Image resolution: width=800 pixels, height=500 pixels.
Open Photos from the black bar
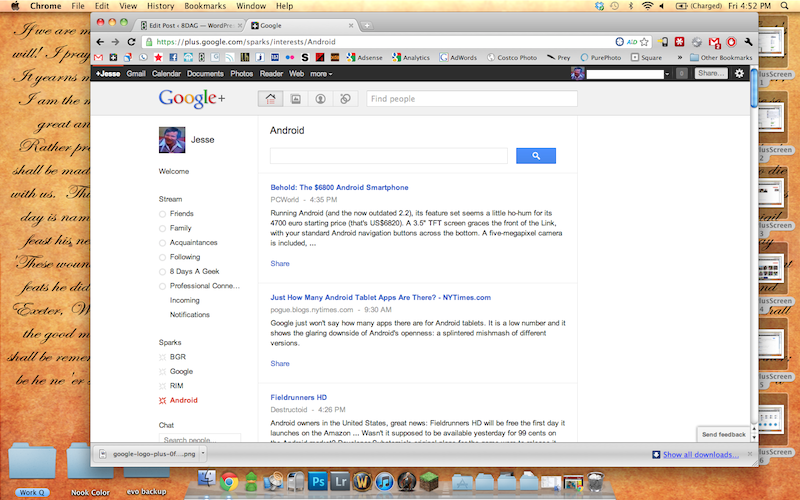241,74
